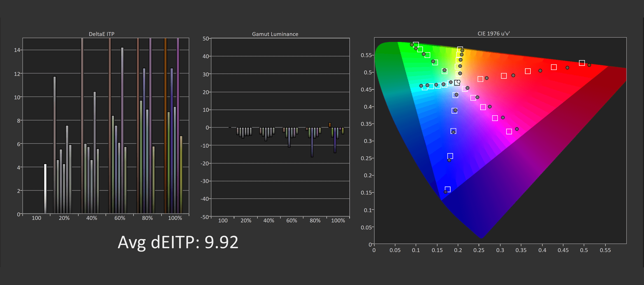This screenshot has width=644, height=285.
Task: Click the white bar at 100 in DeltaE ITP
Action: [45, 188]
